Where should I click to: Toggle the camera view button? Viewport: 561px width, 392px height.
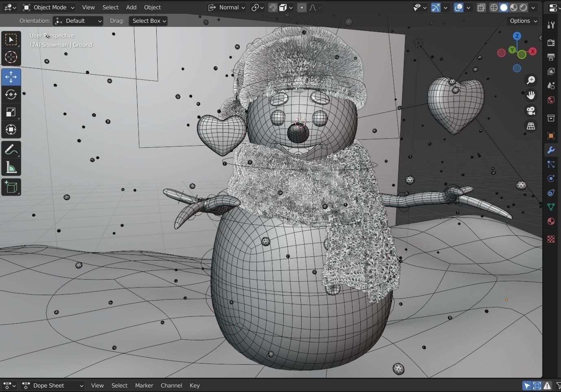pos(531,111)
